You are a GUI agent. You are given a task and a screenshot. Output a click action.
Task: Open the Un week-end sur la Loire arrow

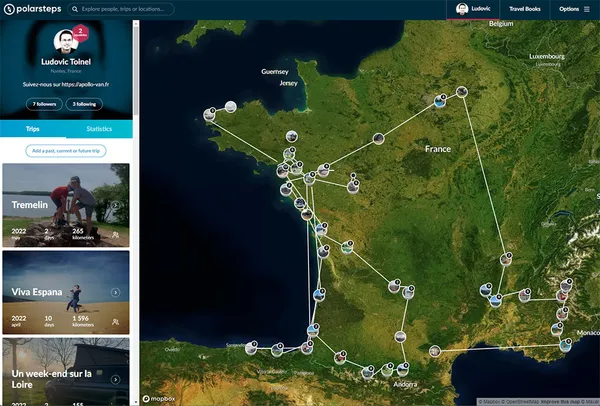pos(115,380)
